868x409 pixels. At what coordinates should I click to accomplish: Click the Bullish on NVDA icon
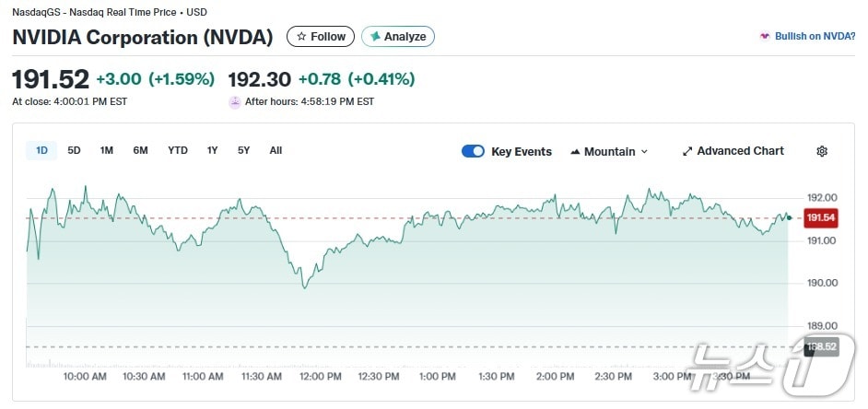pos(764,37)
